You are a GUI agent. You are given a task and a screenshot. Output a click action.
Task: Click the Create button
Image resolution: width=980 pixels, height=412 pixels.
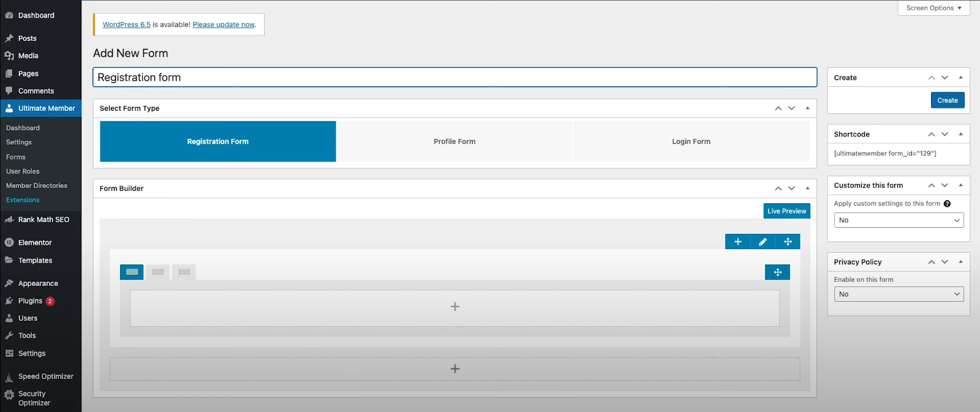pos(947,100)
